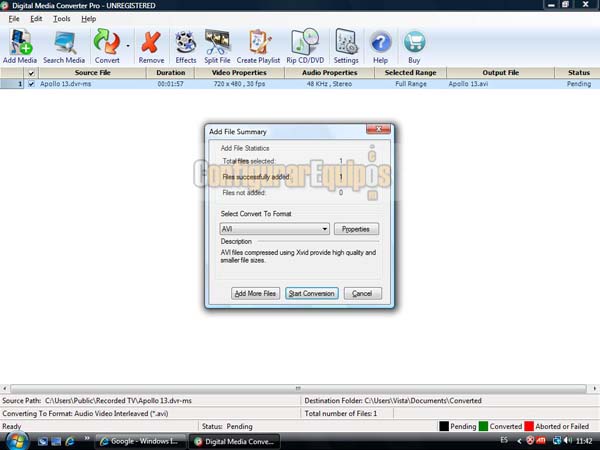Expand the Convert dropdown arrow

128,46
